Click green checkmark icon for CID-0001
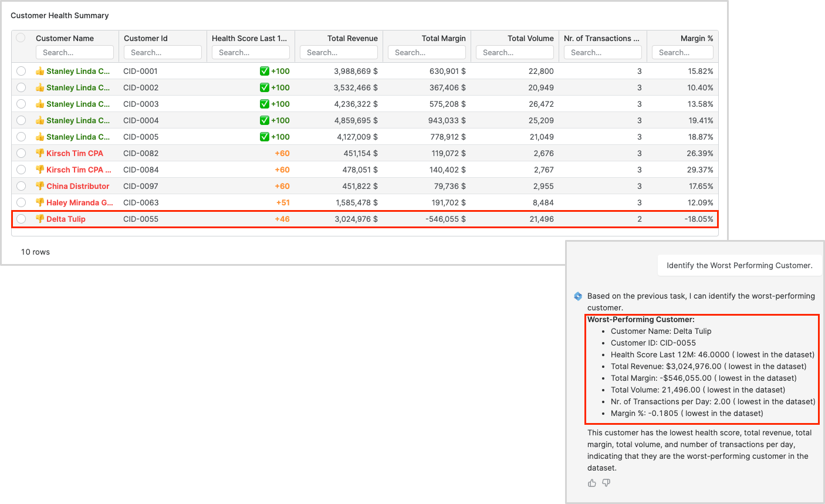The image size is (825, 504). coord(265,71)
